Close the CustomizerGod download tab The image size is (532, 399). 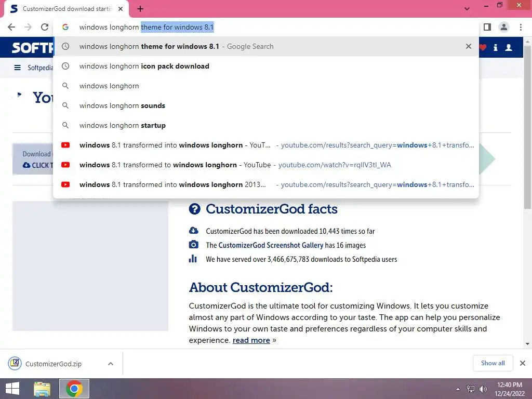121,9
